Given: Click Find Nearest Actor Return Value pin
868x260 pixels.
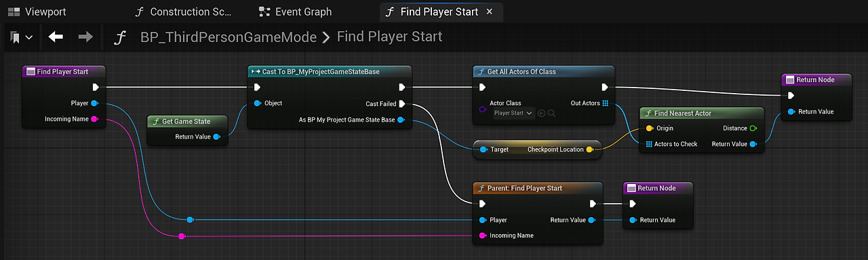Looking at the screenshot, I should pos(753,144).
